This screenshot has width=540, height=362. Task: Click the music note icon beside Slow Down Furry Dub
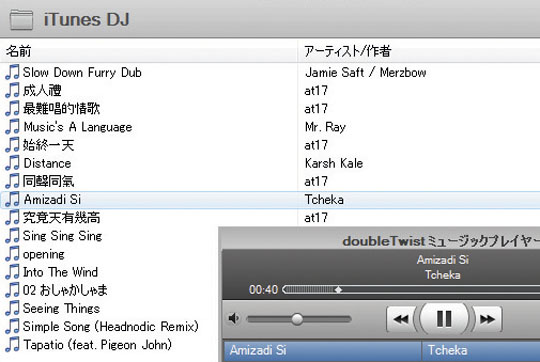point(12,72)
